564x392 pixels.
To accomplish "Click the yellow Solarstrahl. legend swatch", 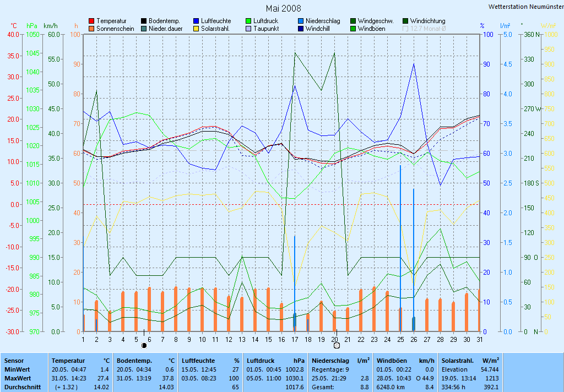I will pos(196,29).
